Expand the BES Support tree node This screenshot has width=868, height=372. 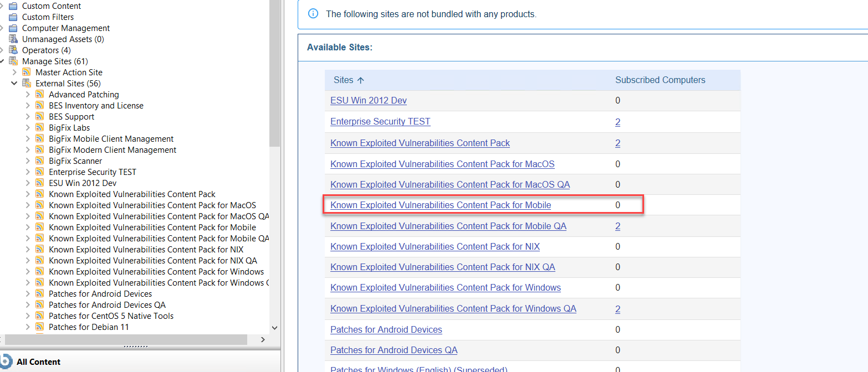click(x=28, y=116)
